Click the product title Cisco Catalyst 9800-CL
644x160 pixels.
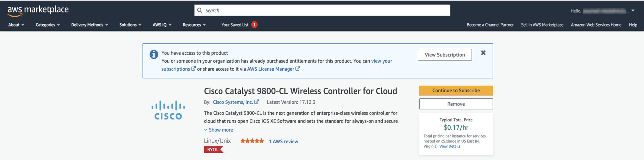300,91
